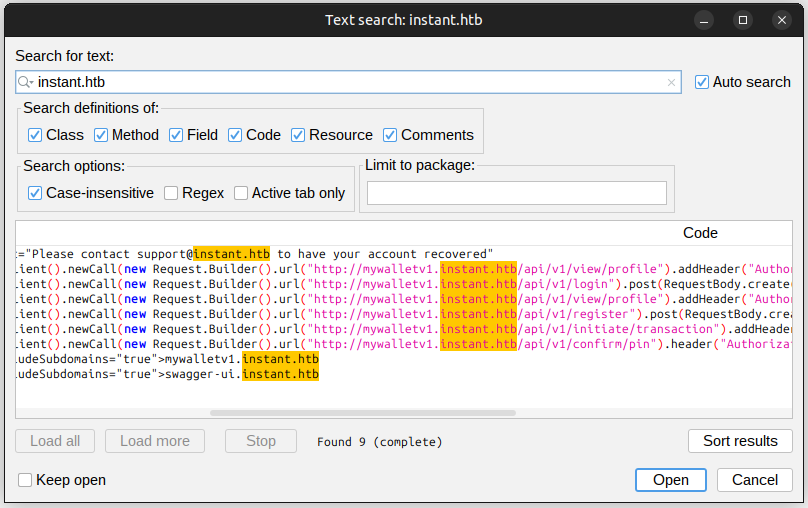Enable Active tab only option
The height and width of the screenshot is (508, 808).
coord(241,193)
